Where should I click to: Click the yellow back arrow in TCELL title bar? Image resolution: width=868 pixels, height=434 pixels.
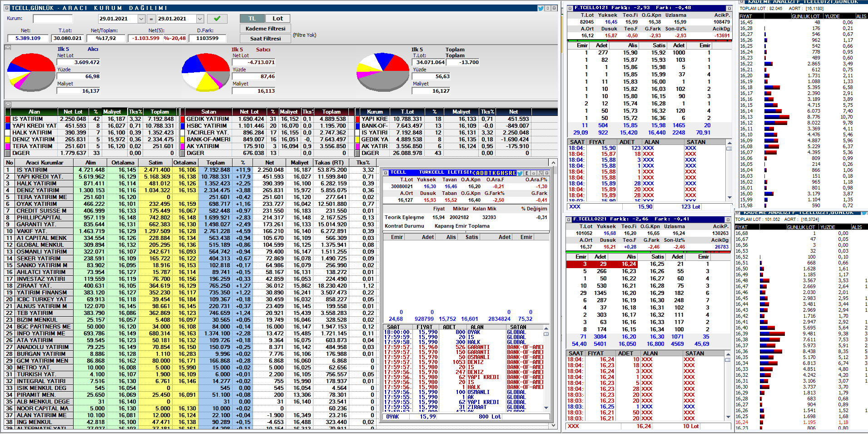coord(473,173)
